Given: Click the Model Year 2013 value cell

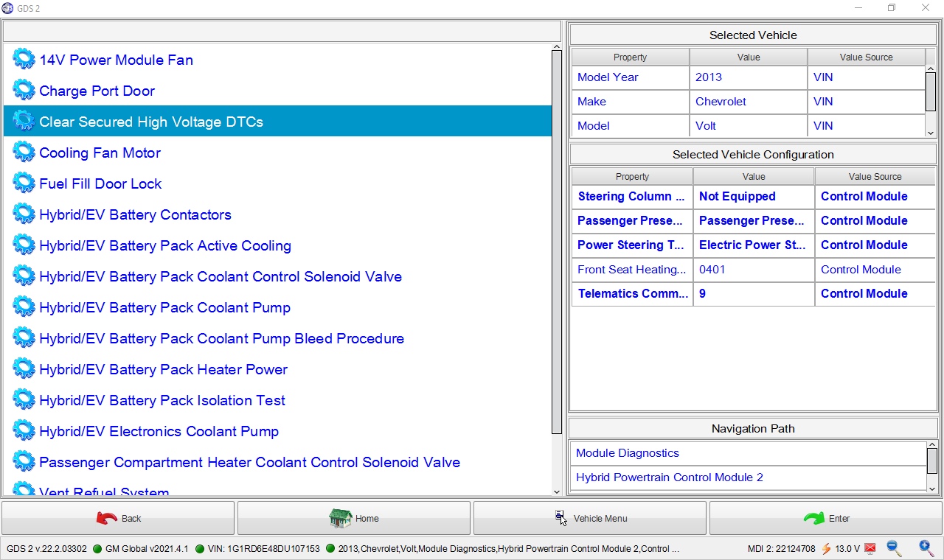Looking at the screenshot, I should click(x=748, y=77).
